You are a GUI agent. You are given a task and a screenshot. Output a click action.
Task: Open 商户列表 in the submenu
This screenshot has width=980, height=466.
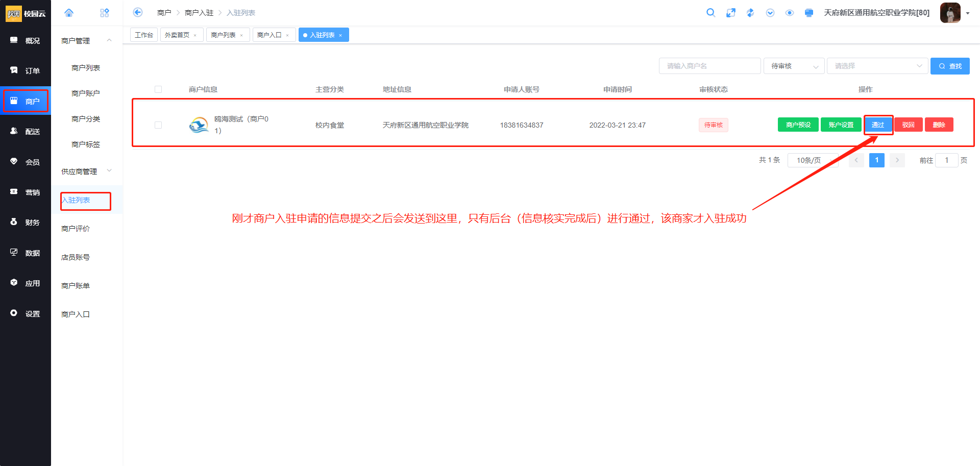point(86,68)
